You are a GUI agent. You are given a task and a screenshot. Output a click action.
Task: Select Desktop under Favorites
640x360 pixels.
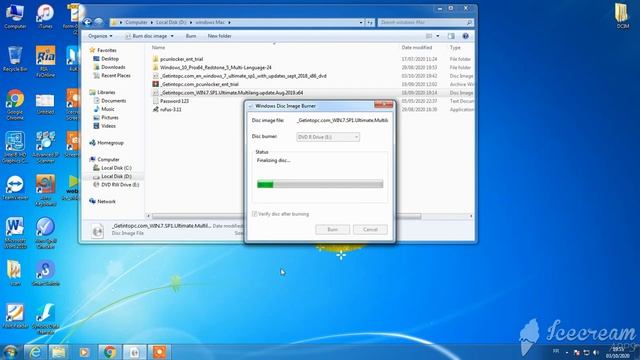[x=110, y=59]
